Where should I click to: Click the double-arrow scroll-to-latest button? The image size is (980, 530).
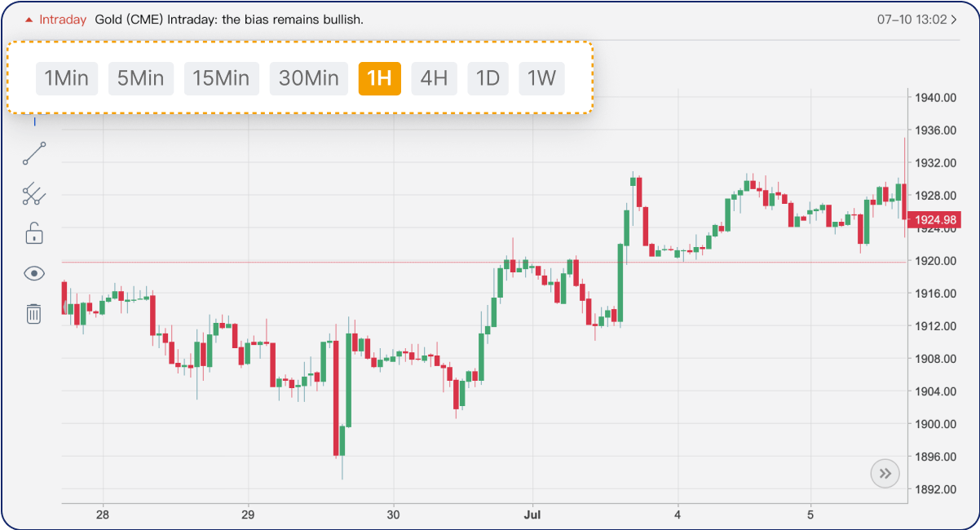point(885,473)
